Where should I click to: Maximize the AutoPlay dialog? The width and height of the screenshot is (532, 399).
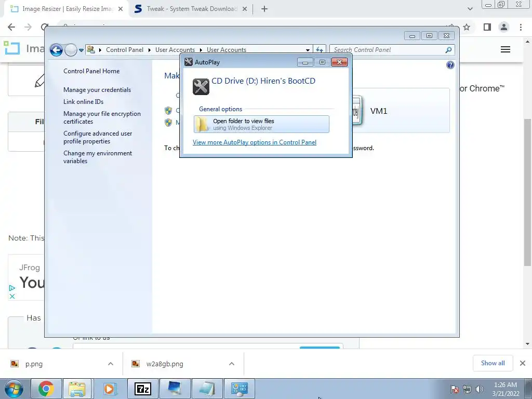pos(322,62)
